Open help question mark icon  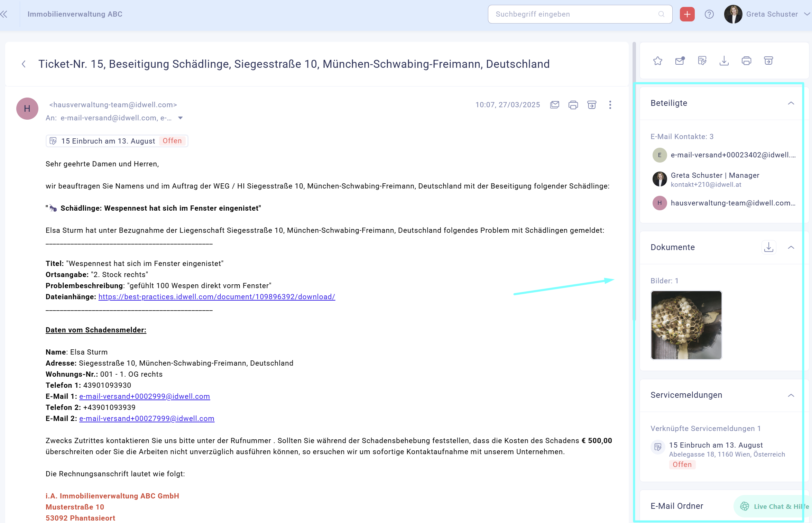tap(709, 14)
